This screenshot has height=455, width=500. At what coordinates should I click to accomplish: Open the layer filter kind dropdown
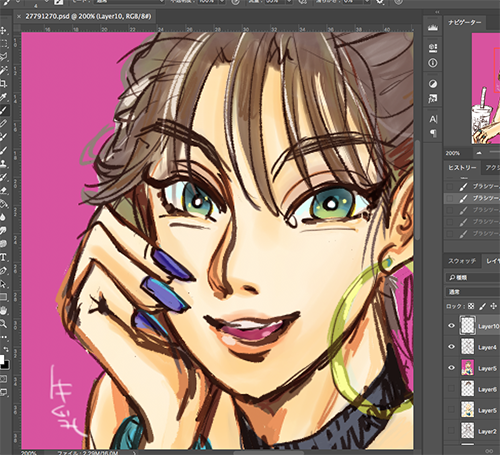[x=473, y=277]
